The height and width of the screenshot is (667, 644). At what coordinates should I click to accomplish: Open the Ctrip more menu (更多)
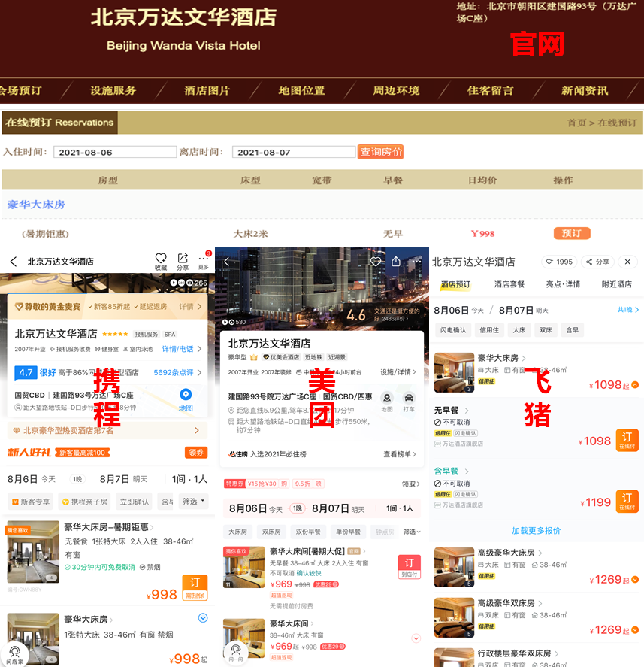[x=204, y=261]
